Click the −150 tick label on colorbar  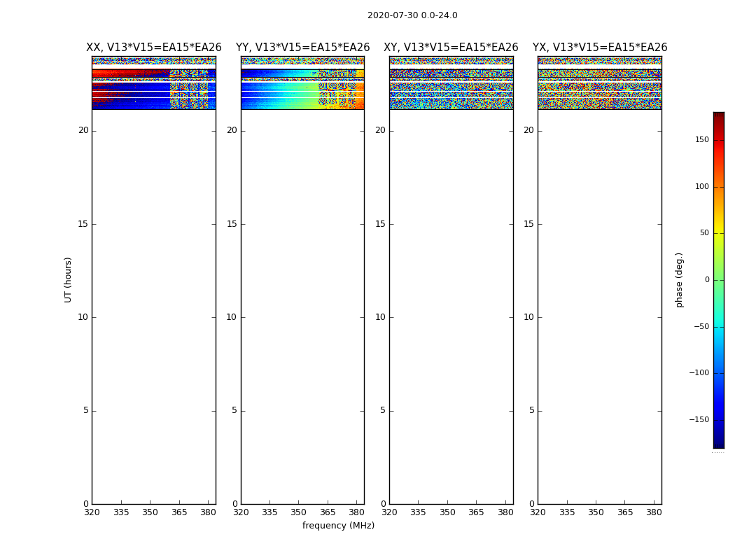click(x=699, y=420)
